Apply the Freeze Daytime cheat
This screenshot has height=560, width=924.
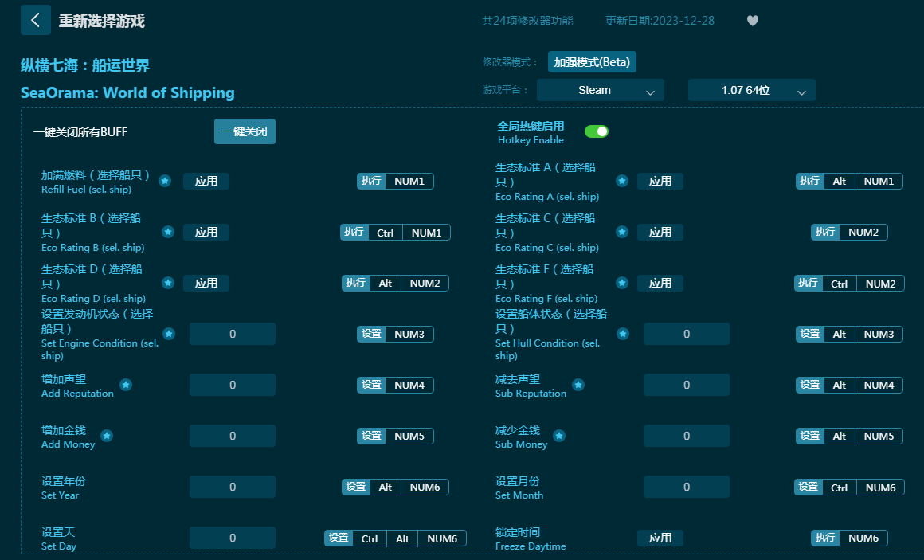[660, 538]
